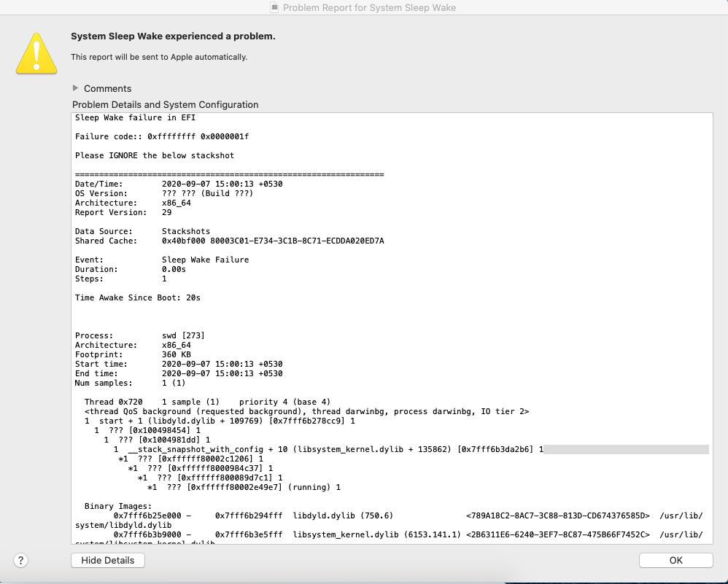Click the window title 'Problem Report for System Sleep Wake'

(369, 8)
